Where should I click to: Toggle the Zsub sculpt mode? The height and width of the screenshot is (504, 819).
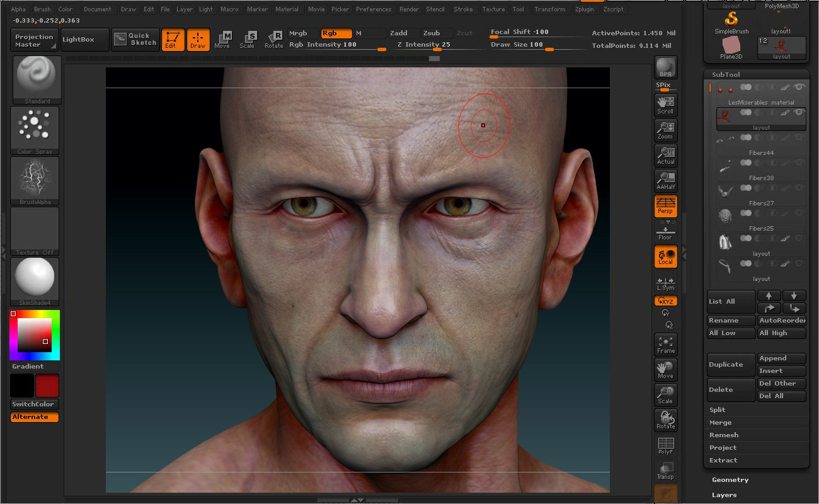tap(437, 33)
